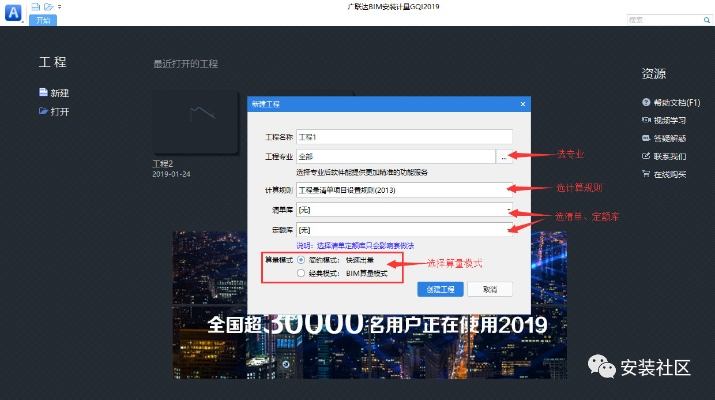
Task: Open the 定额库 dropdown
Action: [404, 230]
